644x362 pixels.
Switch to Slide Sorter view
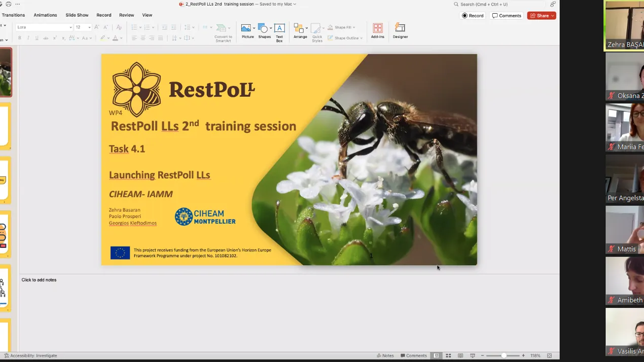(x=448, y=356)
